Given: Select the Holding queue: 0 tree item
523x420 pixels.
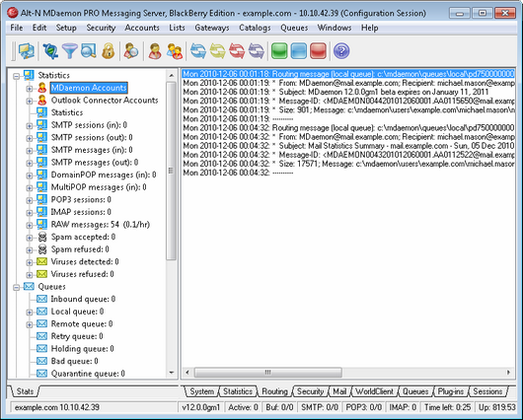Looking at the screenshot, I should [x=82, y=349].
